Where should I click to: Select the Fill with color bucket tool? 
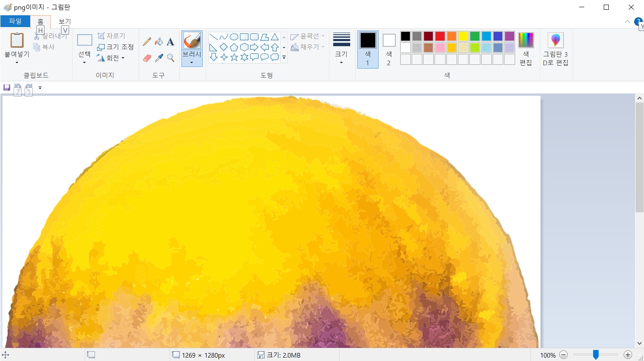pos(159,42)
